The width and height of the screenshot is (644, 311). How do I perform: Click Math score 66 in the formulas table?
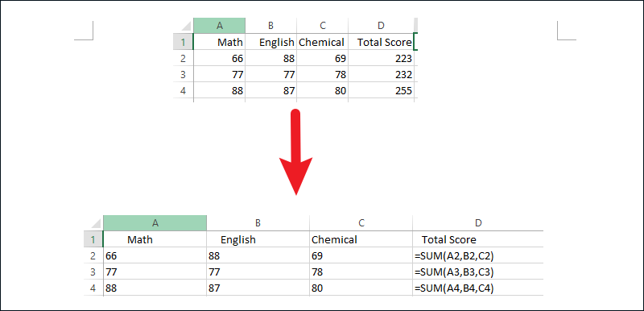155,255
